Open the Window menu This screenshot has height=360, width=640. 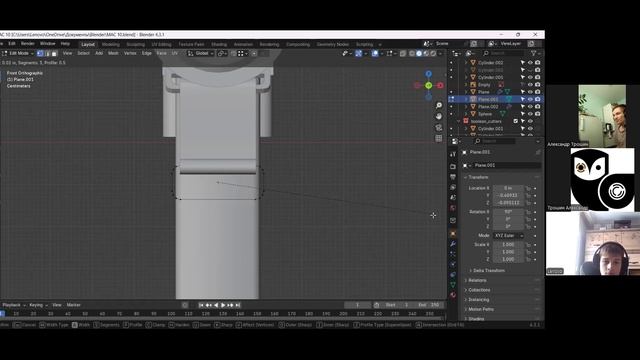[x=47, y=44]
